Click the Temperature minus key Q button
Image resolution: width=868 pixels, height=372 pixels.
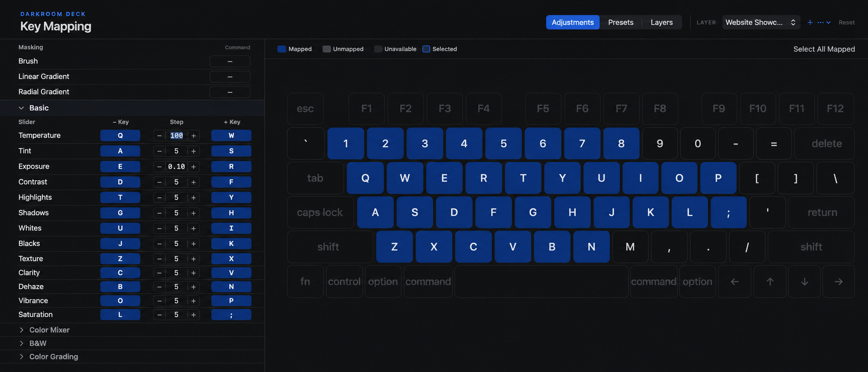pyautogui.click(x=120, y=135)
